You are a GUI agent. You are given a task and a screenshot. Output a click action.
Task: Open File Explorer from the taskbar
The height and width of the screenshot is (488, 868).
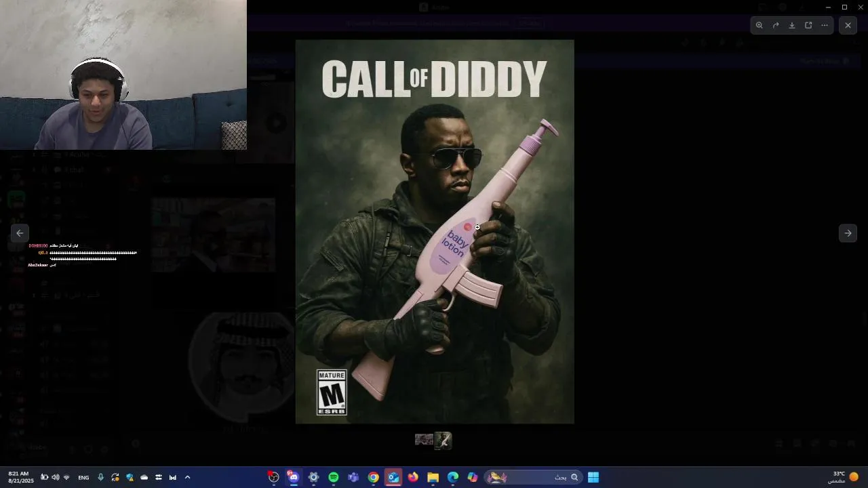433,477
